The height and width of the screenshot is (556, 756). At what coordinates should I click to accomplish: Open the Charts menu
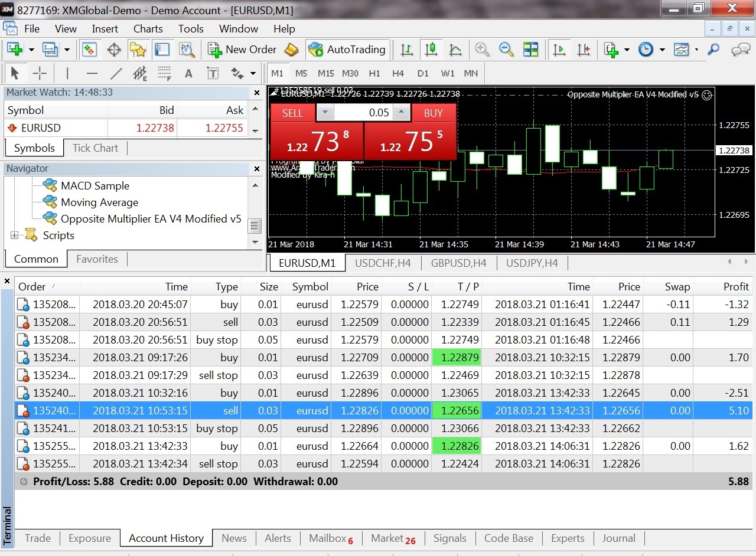(148, 28)
